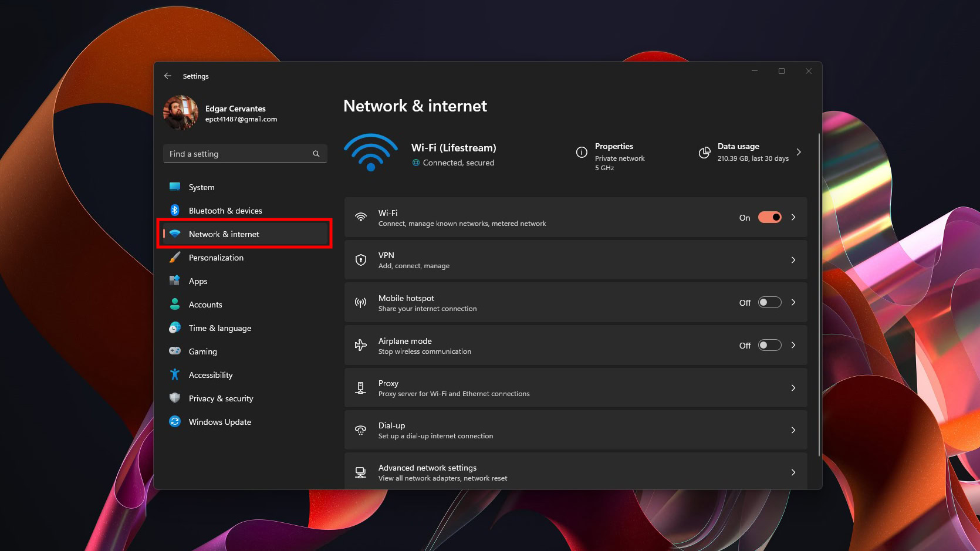This screenshot has height=551, width=980.
Task: Click the Proxy server icon
Action: click(x=361, y=388)
